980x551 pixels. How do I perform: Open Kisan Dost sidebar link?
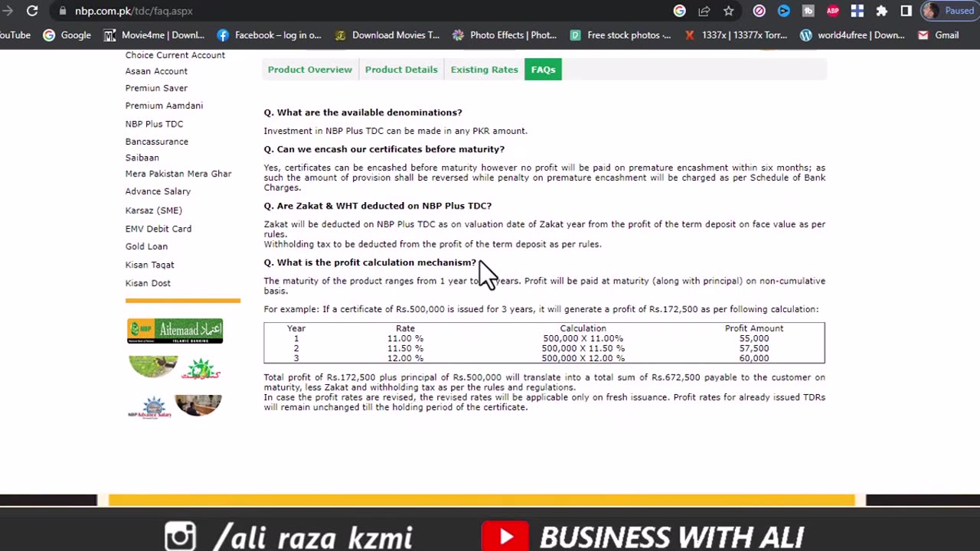148,283
